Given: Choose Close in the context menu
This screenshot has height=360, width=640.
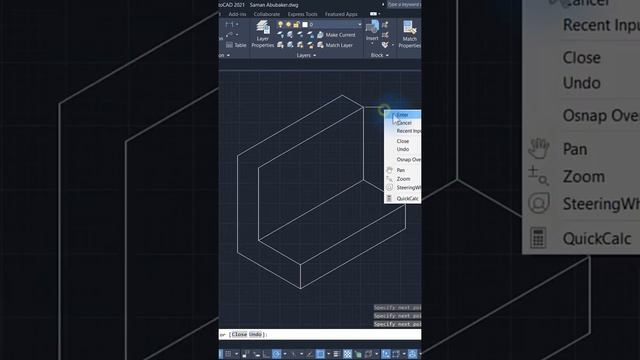Looking at the screenshot, I should point(403,141).
